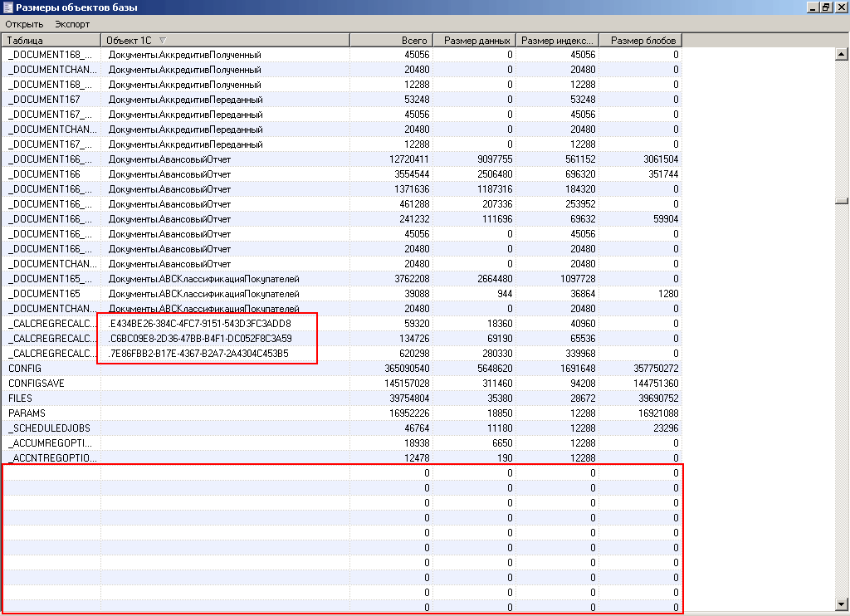Click index size value 339968
This screenshot has width=850, height=616.
click(x=580, y=354)
